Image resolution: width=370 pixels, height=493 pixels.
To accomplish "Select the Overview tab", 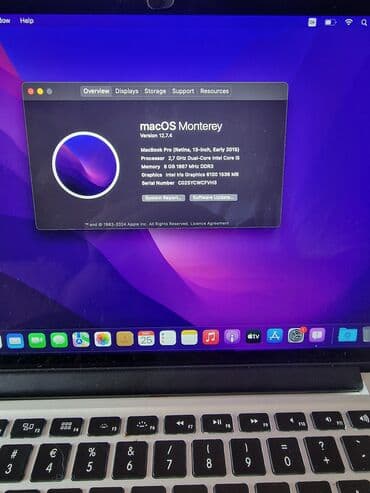I will click(x=96, y=91).
